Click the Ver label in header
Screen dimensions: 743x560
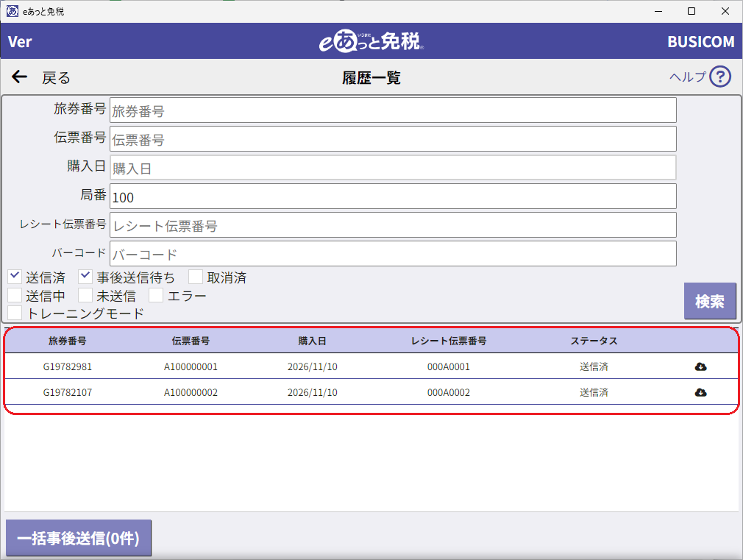pyautogui.click(x=20, y=42)
